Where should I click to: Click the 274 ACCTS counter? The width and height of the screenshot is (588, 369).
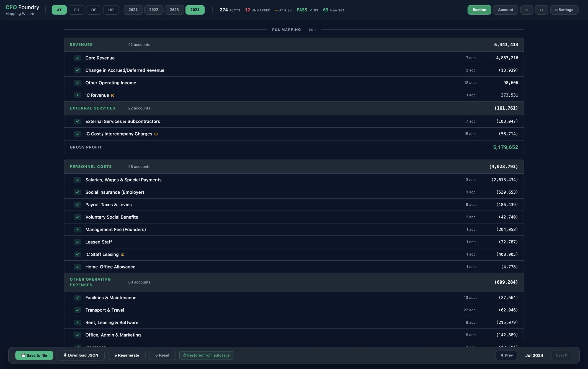coord(230,10)
